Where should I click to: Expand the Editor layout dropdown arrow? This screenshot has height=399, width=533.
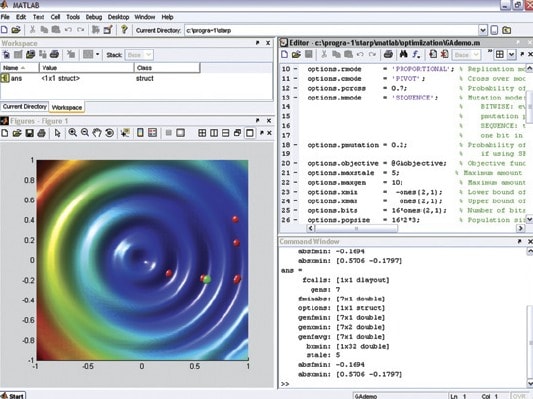pyautogui.click(x=512, y=54)
